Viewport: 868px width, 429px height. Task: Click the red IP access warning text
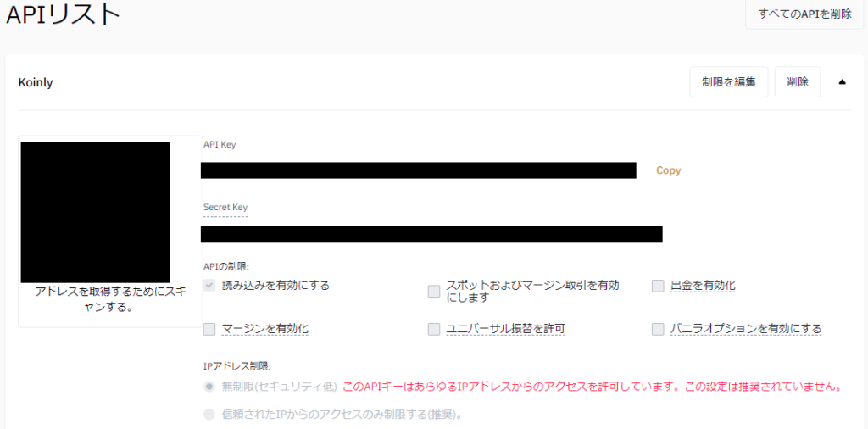[x=593, y=387]
